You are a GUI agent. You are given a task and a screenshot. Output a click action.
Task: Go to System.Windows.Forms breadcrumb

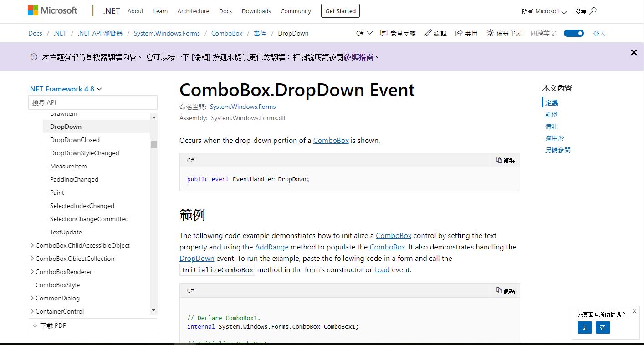tap(167, 33)
